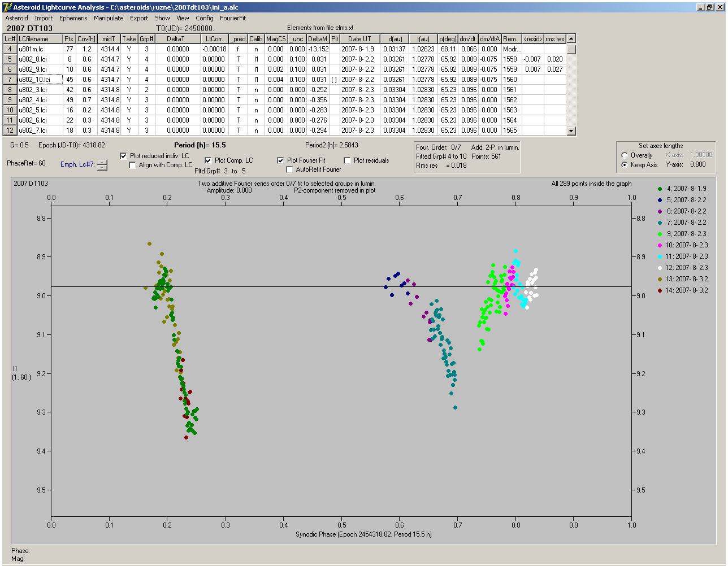Click the Grp# column header

tap(146, 39)
